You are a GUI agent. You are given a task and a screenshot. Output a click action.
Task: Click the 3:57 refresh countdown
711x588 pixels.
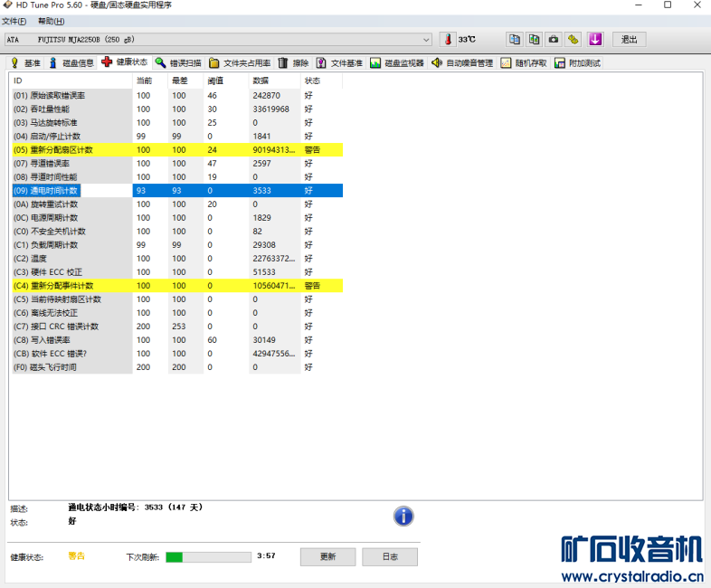[266, 555]
